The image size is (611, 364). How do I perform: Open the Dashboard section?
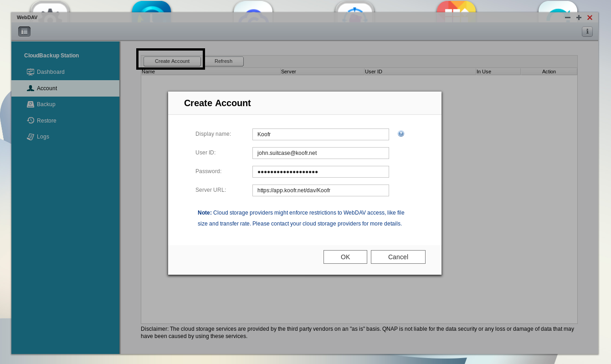click(66, 72)
